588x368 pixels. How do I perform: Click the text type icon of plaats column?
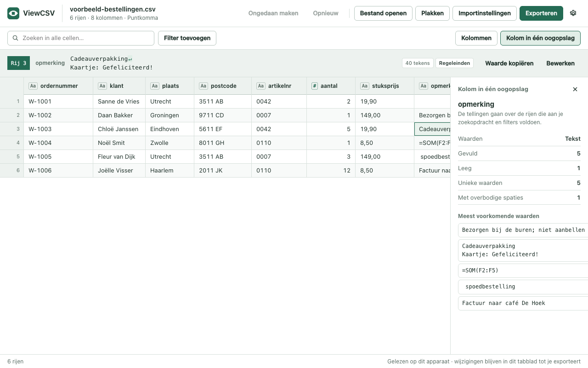coord(155,86)
